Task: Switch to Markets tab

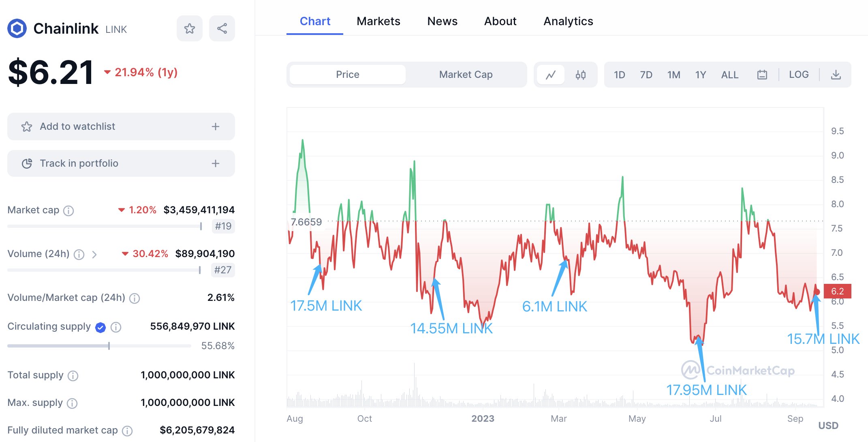Action: [378, 21]
